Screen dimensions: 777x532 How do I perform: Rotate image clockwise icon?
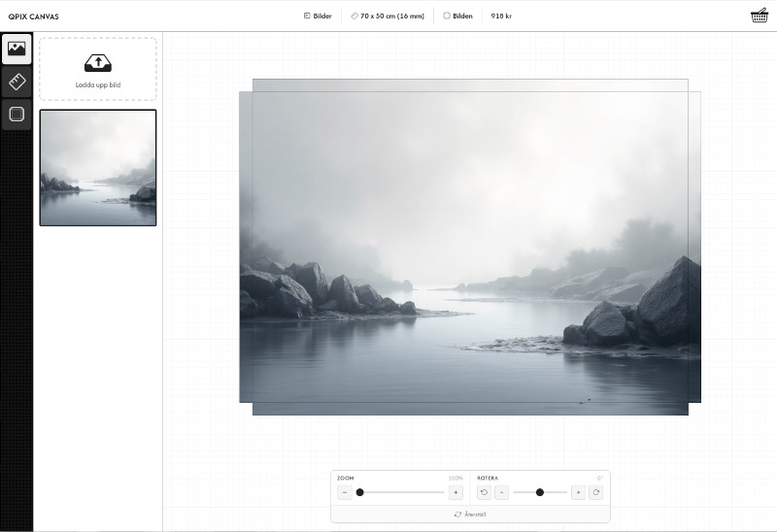click(596, 492)
